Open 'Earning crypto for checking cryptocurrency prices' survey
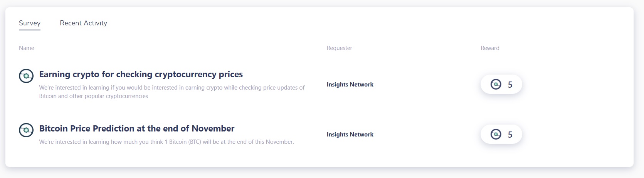Screen dimensions: 644x178 pyautogui.click(x=141, y=74)
